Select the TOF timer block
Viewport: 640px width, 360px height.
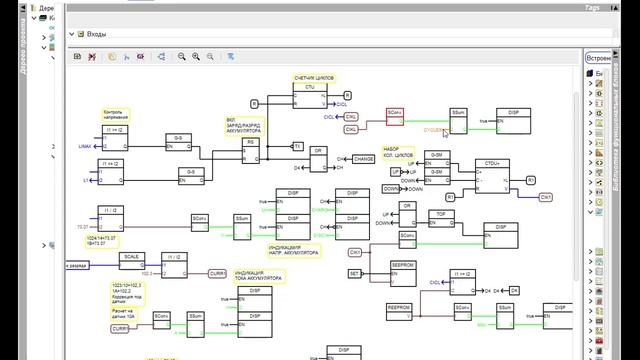(x=441, y=218)
